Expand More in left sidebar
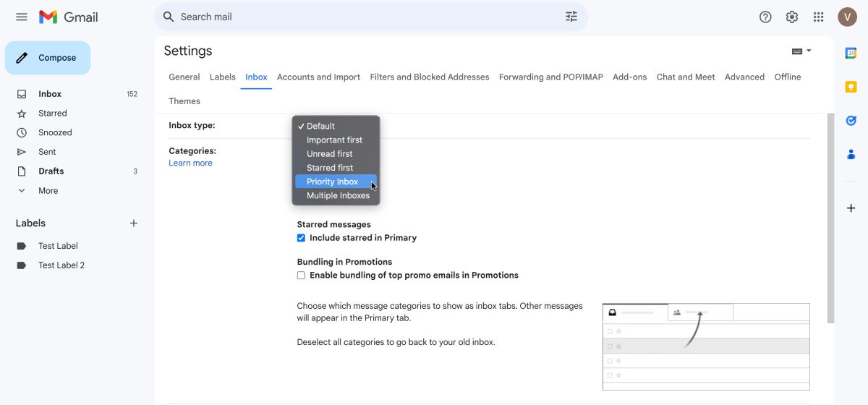 (48, 191)
